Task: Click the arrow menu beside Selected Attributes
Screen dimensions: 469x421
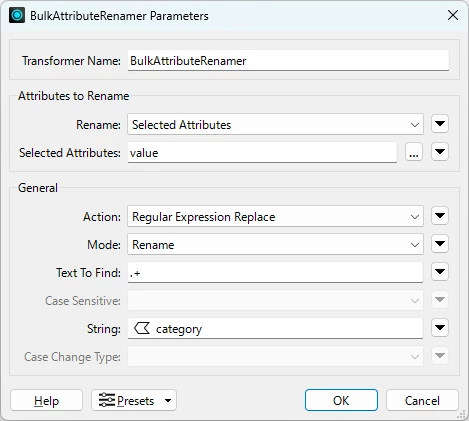Action: point(440,152)
